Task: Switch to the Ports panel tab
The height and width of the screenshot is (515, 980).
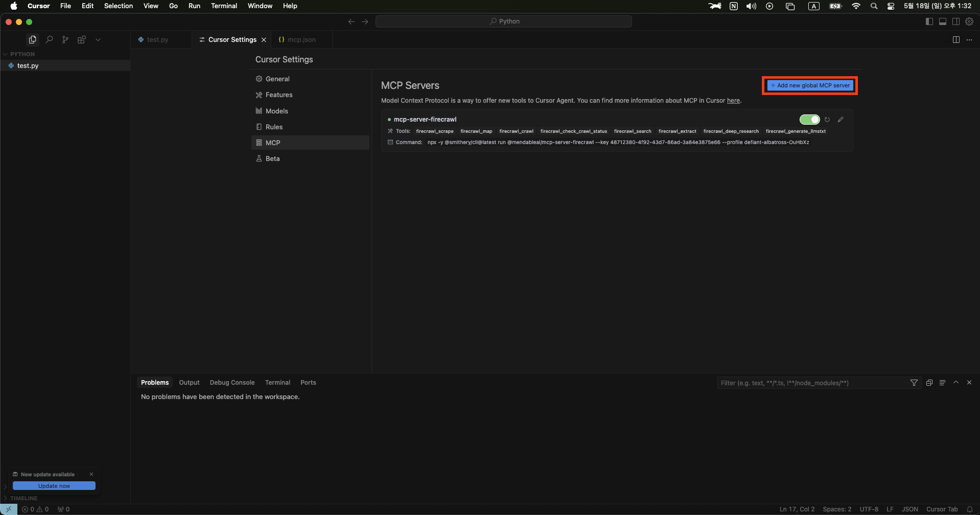Action: point(308,383)
